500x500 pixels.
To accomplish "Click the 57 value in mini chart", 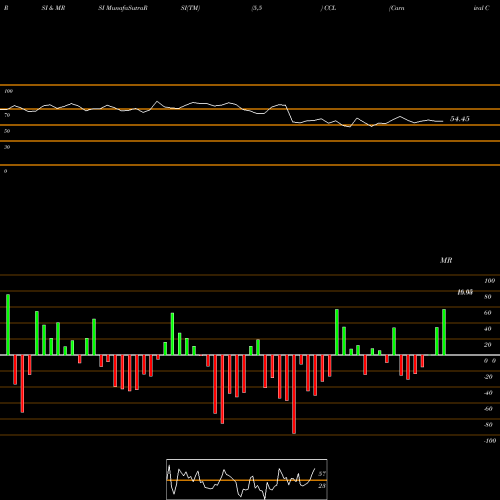I will (x=322, y=474).
